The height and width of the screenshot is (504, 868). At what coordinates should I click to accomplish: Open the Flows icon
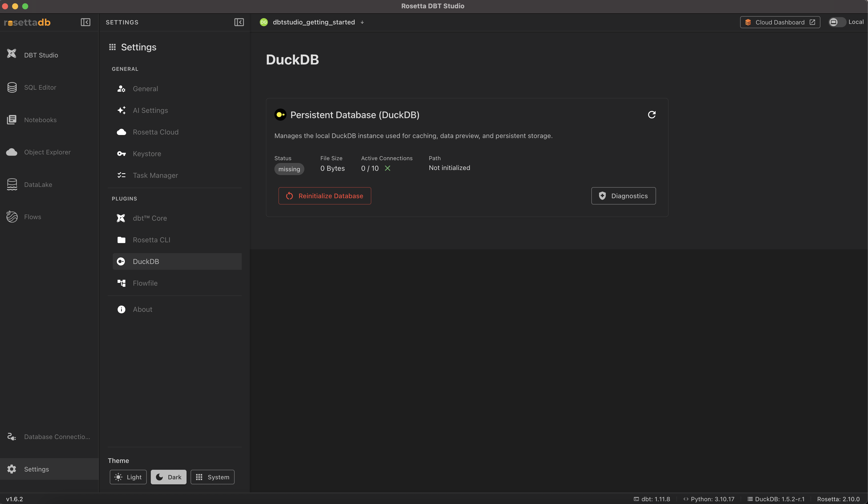pyautogui.click(x=12, y=217)
